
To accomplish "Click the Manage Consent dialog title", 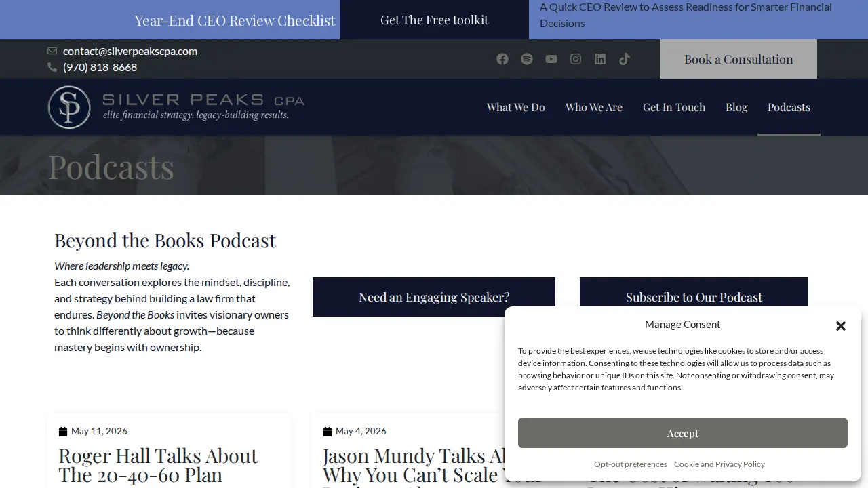I will coord(683,325).
